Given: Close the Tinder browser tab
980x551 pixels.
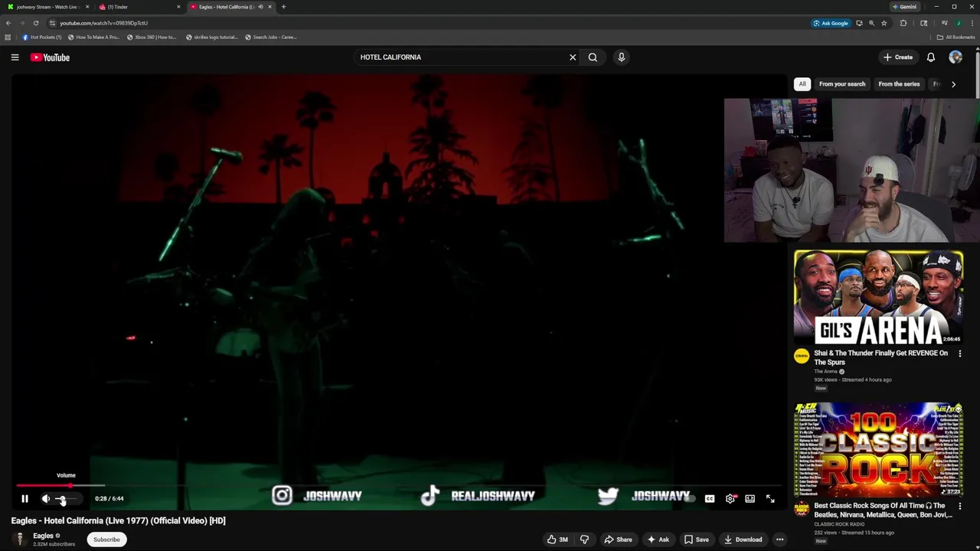Looking at the screenshot, I should click(178, 7).
